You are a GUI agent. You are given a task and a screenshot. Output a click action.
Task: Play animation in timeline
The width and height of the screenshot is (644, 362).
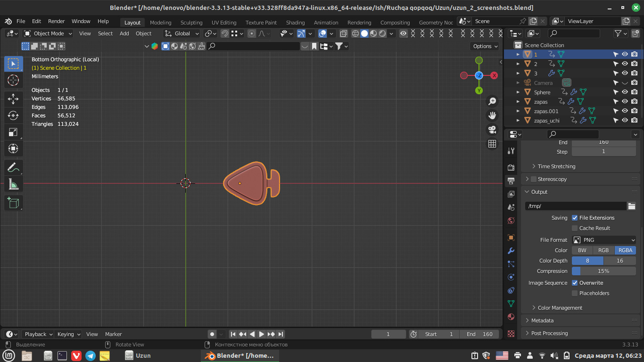click(x=262, y=334)
